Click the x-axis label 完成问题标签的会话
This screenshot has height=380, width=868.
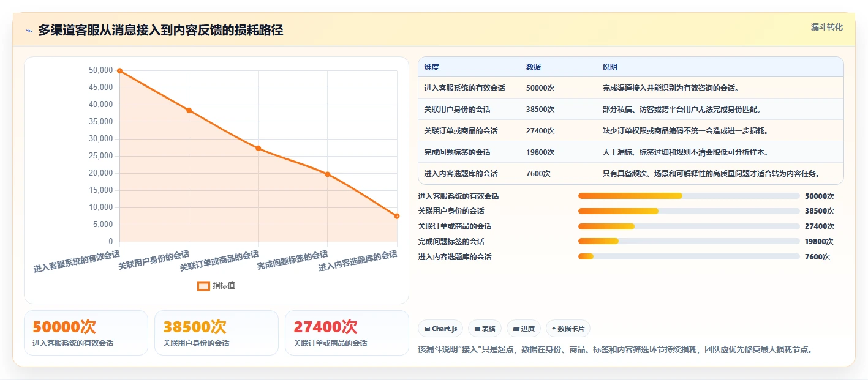click(293, 261)
